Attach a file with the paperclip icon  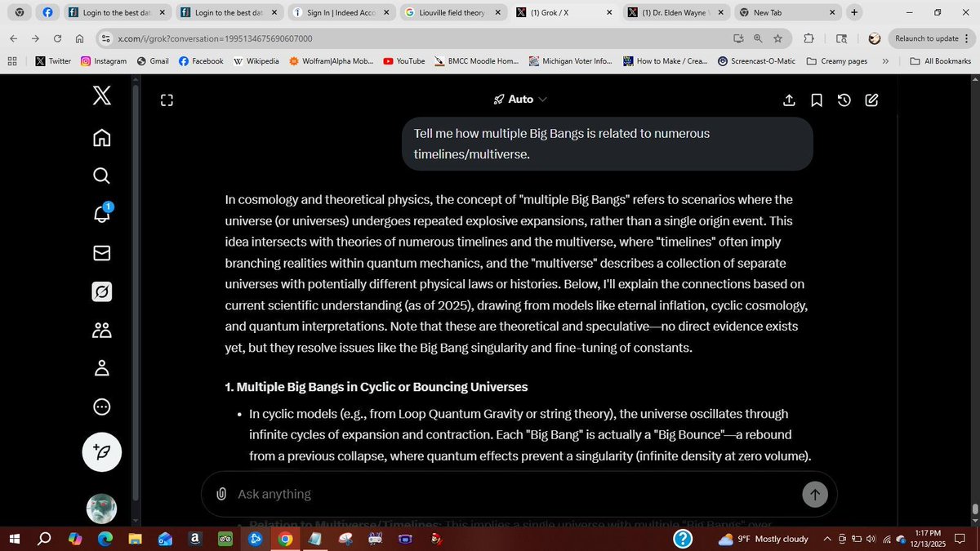click(x=220, y=494)
